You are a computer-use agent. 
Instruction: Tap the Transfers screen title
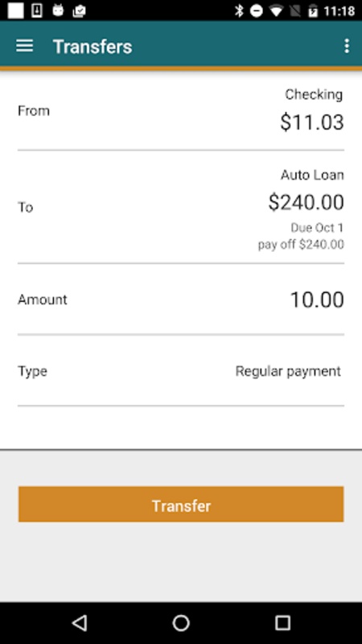coord(93,47)
